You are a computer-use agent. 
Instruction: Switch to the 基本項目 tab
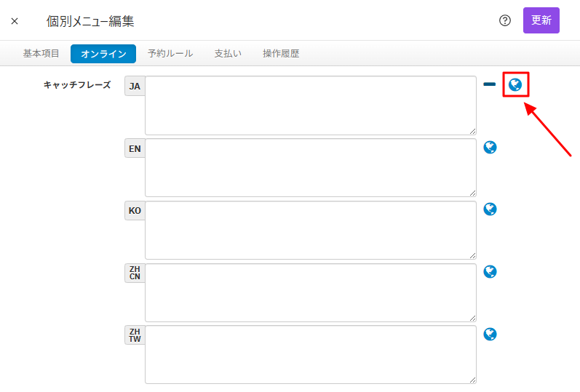41,54
